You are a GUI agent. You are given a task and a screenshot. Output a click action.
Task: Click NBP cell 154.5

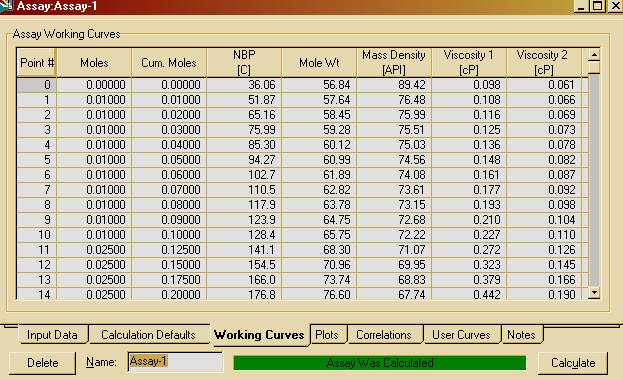point(244,265)
